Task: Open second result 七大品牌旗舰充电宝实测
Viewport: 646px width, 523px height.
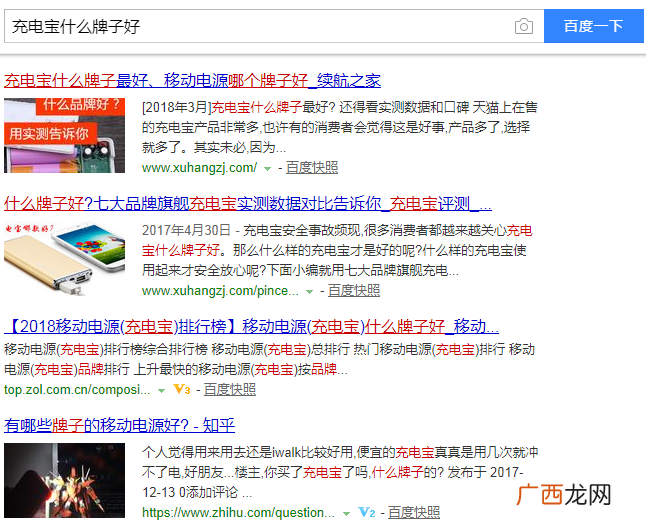Action: (248, 204)
